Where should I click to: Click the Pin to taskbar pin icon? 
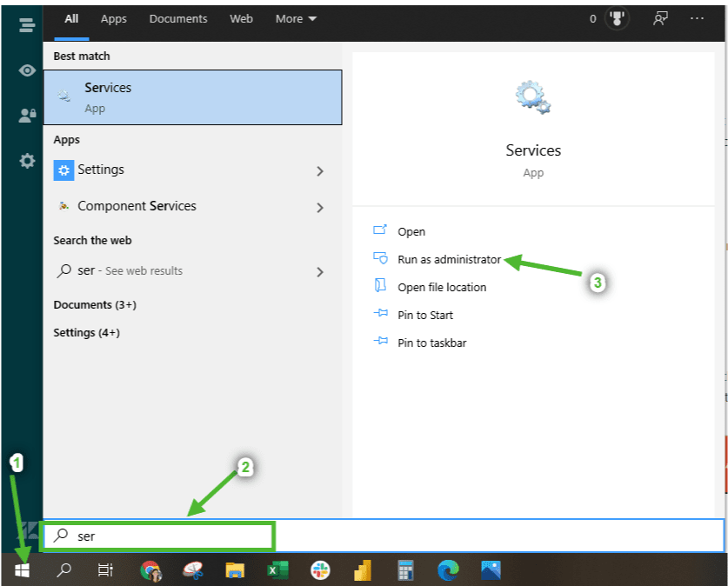[381, 341]
